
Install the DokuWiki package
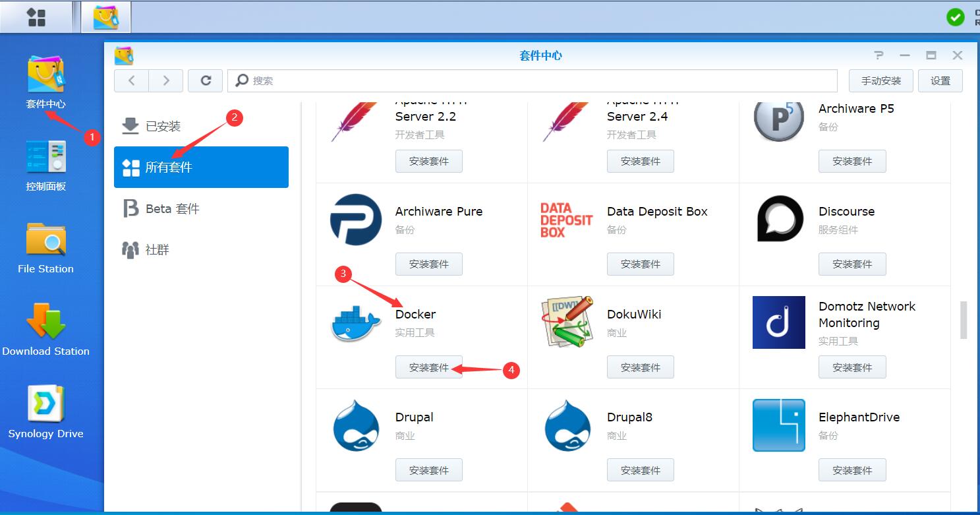click(641, 367)
